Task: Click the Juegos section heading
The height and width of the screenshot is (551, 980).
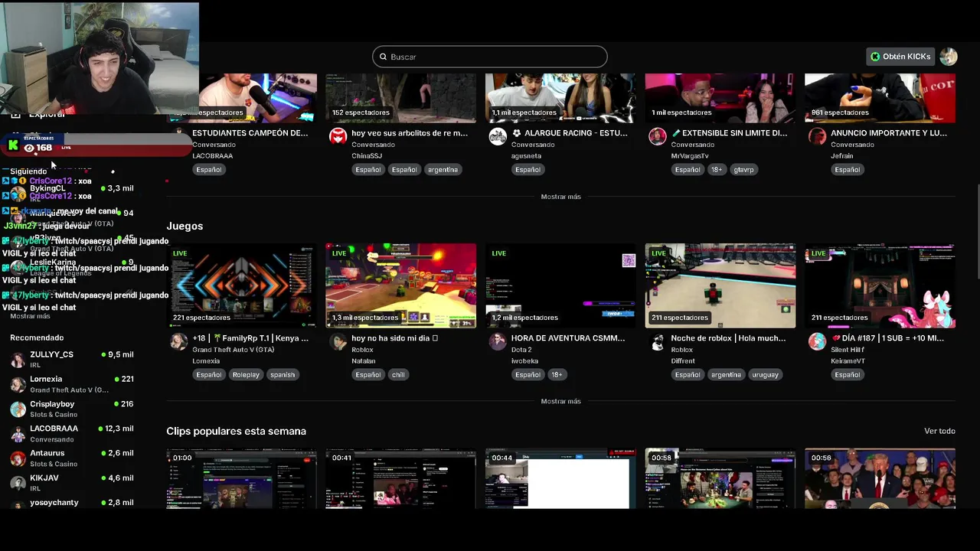Action: pyautogui.click(x=185, y=226)
